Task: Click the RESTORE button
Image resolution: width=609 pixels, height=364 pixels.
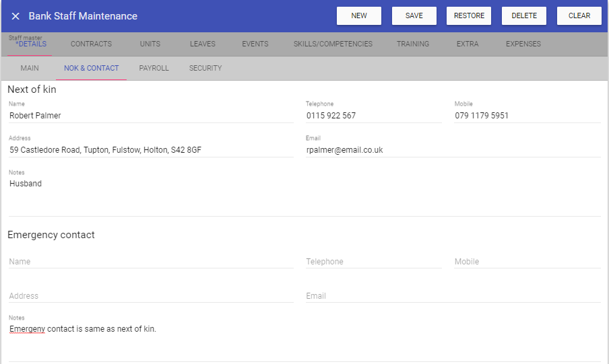Action: 469,16
